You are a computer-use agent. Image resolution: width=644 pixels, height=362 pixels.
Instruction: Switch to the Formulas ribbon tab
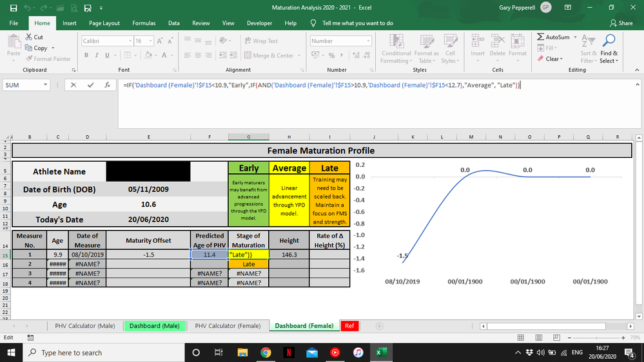(x=144, y=23)
